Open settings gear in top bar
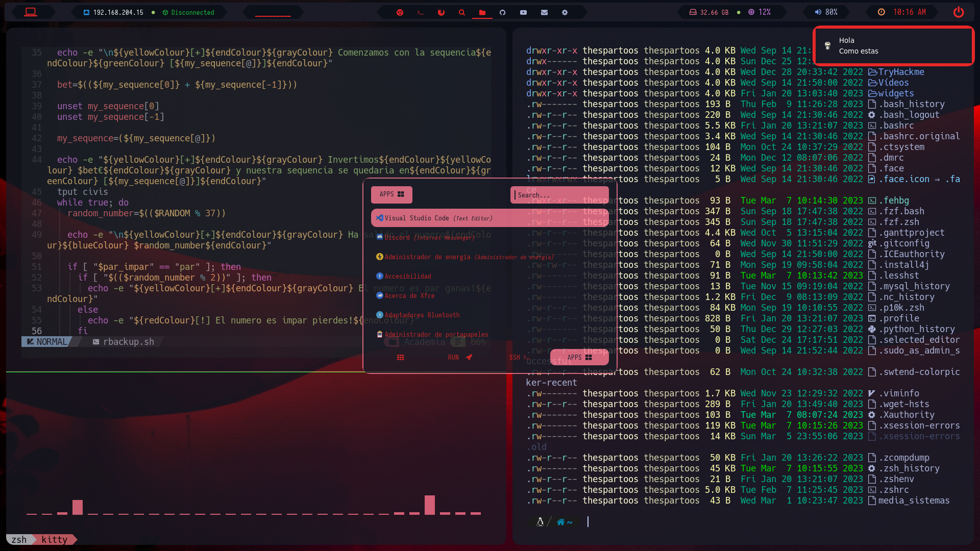This screenshot has height=551, width=980. (x=565, y=12)
